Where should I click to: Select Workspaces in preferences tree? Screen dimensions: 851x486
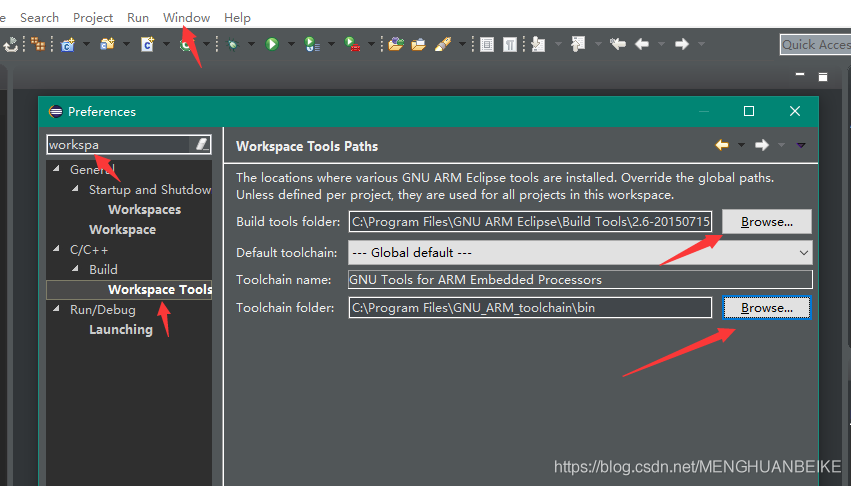click(144, 210)
